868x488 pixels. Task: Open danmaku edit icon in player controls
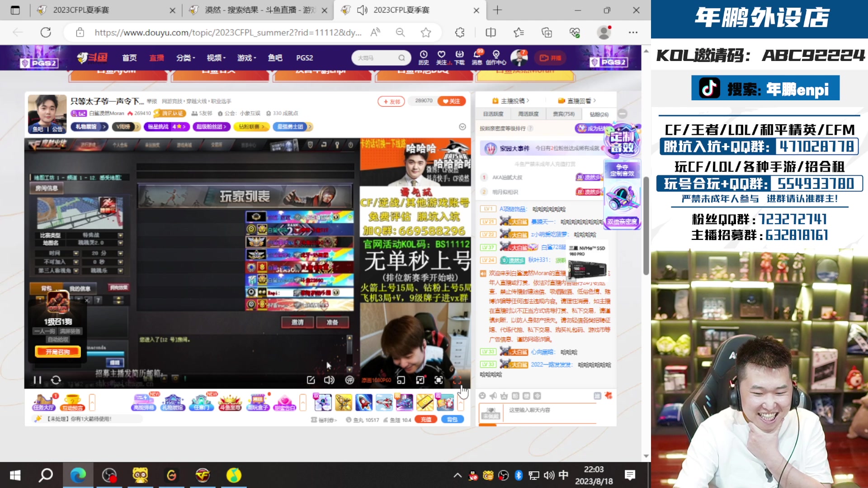(x=311, y=380)
